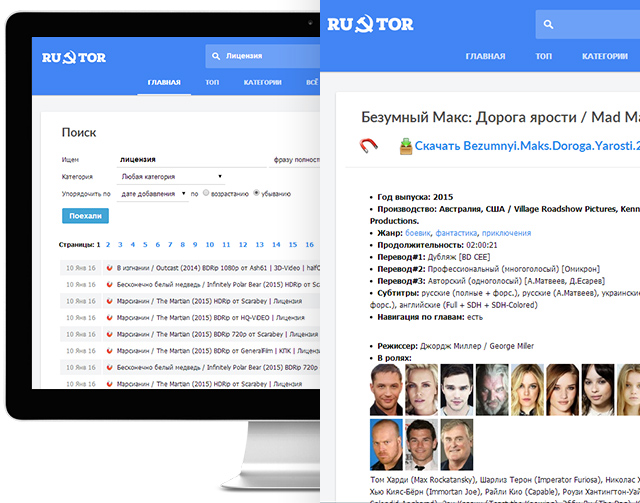Go to results page 8
640x503 pixels.
pos(182,245)
